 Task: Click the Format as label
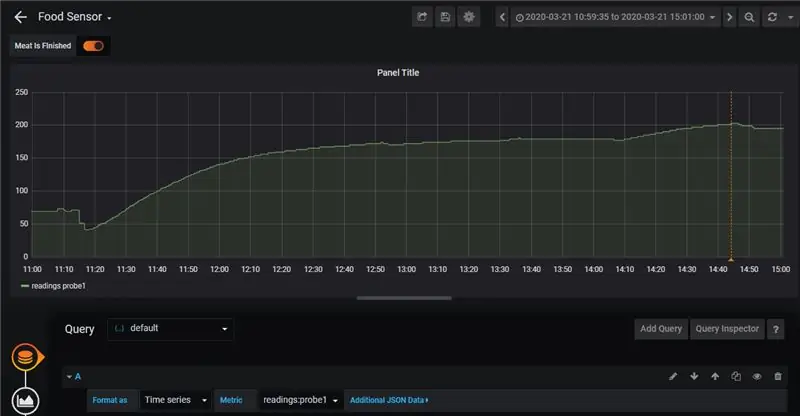[x=110, y=400]
